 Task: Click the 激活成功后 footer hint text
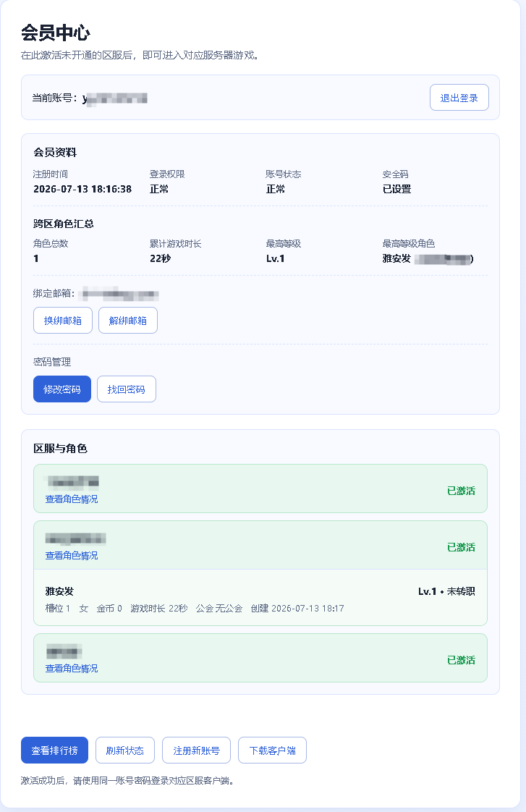pyautogui.click(x=127, y=780)
